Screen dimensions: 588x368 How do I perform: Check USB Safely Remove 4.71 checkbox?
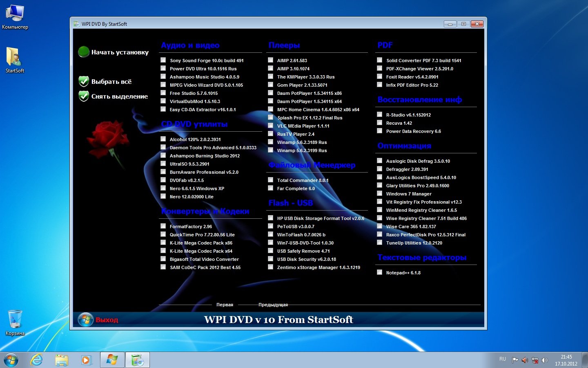point(270,250)
